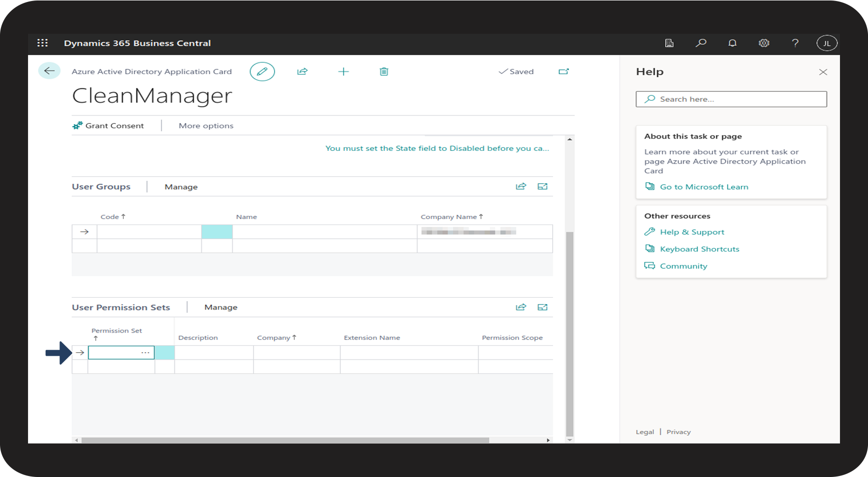The width and height of the screenshot is (868, 477).
Task: Click the State field Disabled notification message
Action: click(437, 148)
